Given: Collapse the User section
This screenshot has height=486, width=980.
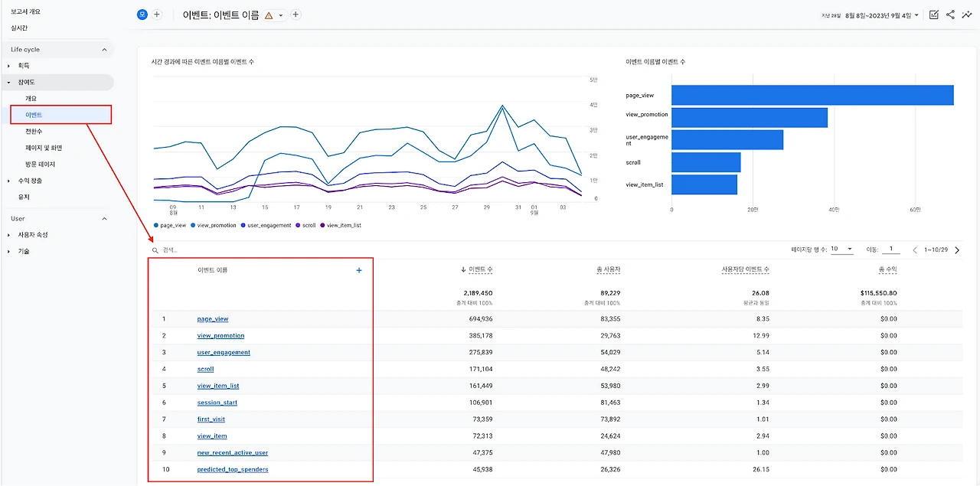Looking at the screenshot, I should (105, 219).
